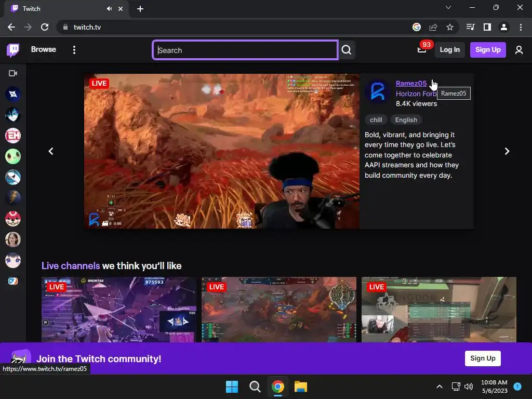The image size is (532, 399).
Task: Open the lightning bolt sidebar channel avatar
Action: coord(13,198)
